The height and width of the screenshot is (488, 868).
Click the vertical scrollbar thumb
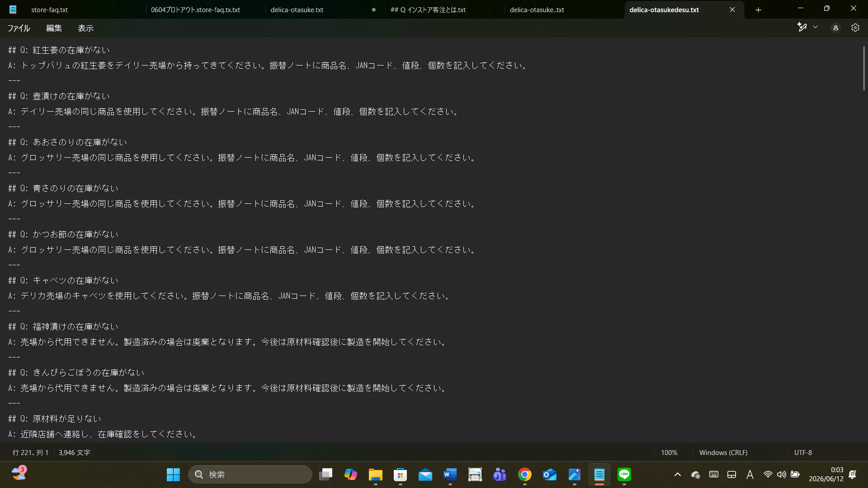(x=863, y=68)
